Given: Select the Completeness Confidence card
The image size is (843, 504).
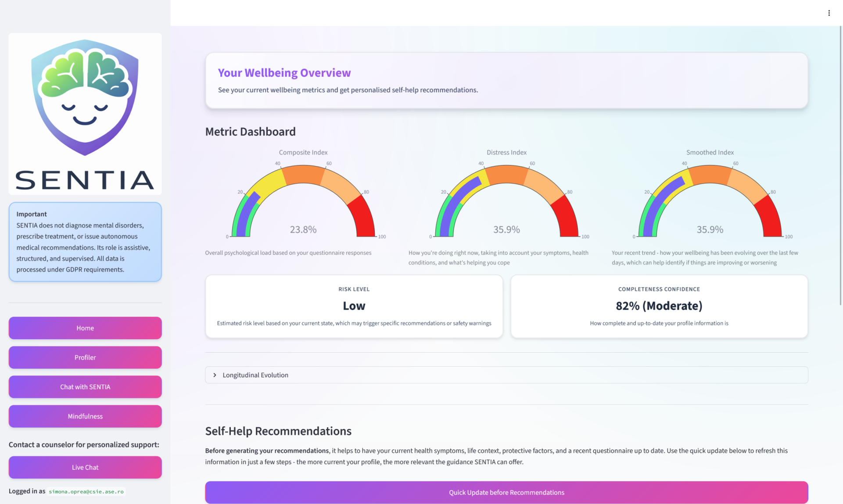Looking at the screenshot, I should point(659,307).
